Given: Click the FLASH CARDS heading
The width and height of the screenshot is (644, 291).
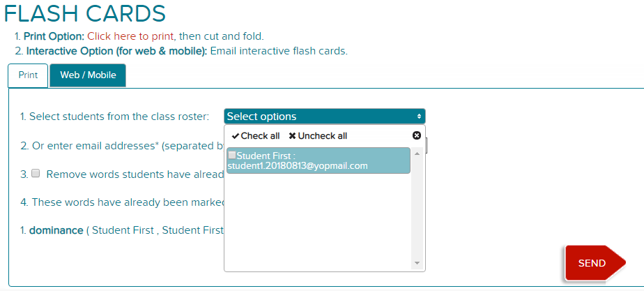Looking at the screenshot, I should tap(85, 13).
